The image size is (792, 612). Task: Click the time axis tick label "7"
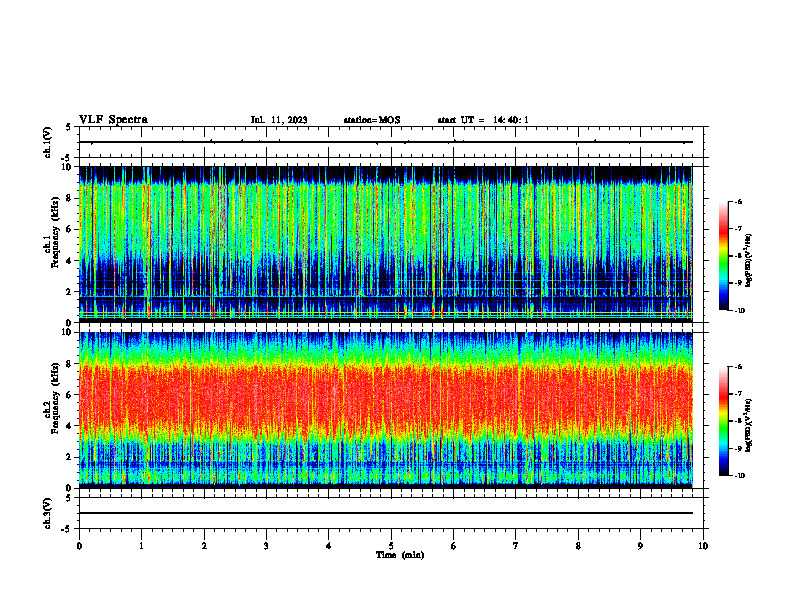[x=516, y=546]
